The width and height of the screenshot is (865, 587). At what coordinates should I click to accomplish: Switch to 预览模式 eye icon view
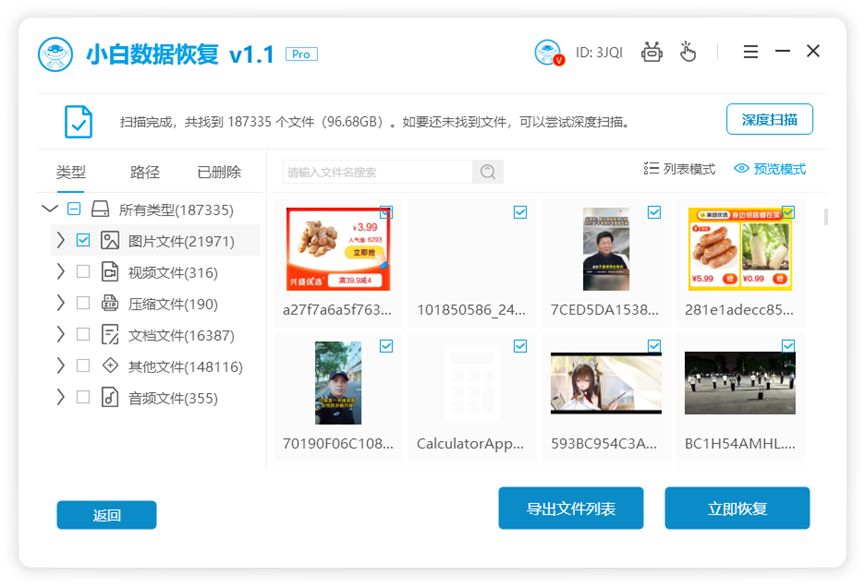coord(741,168)
